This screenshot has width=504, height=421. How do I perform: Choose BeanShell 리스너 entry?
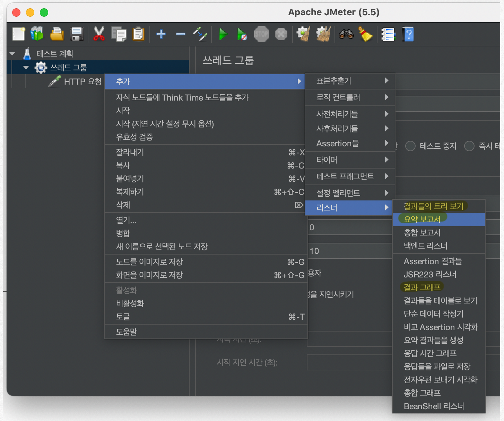click(439, 406)
